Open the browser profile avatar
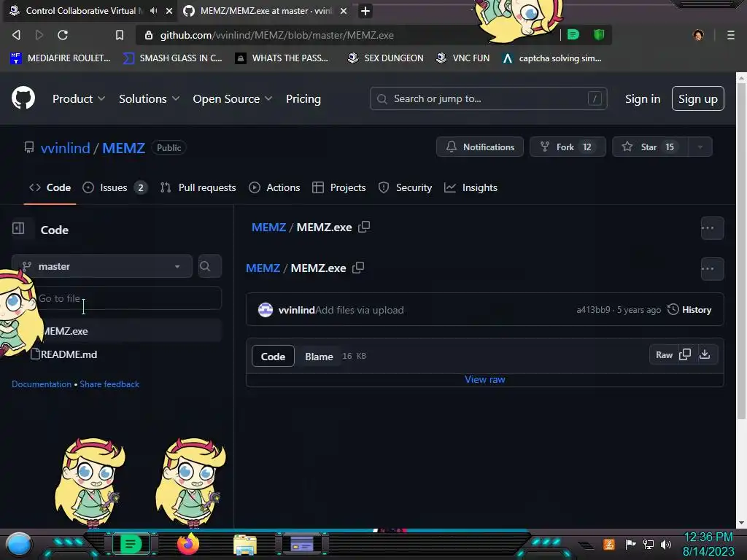Viewport: 747px width, 560px height. (698, 35)
